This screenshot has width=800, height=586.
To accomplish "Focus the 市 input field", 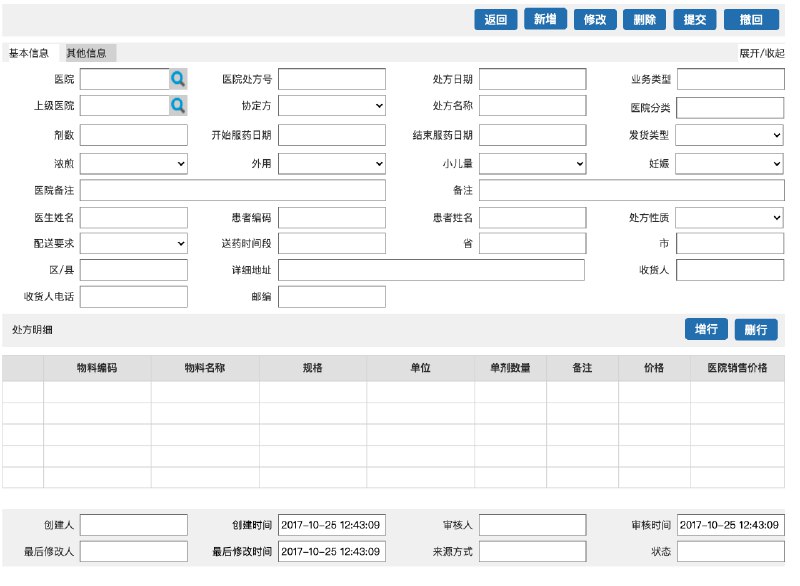I will point(730,243).
